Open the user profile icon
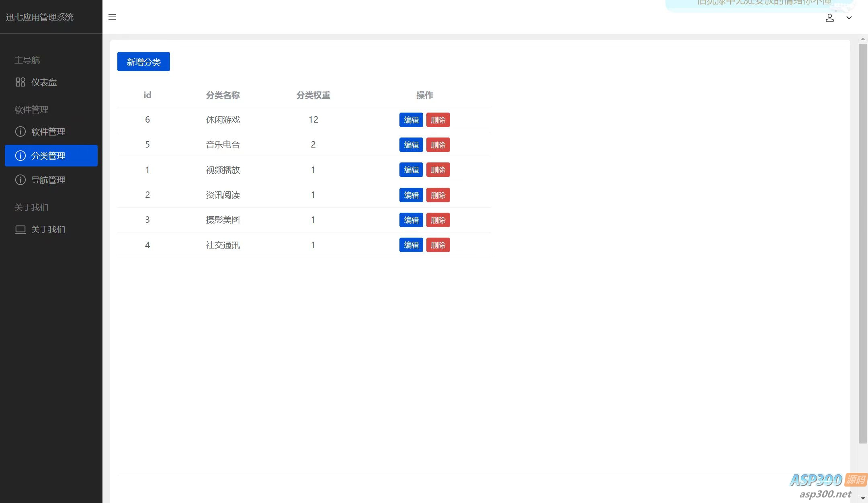Screen dimensions: 868x503 click(830, 18)
